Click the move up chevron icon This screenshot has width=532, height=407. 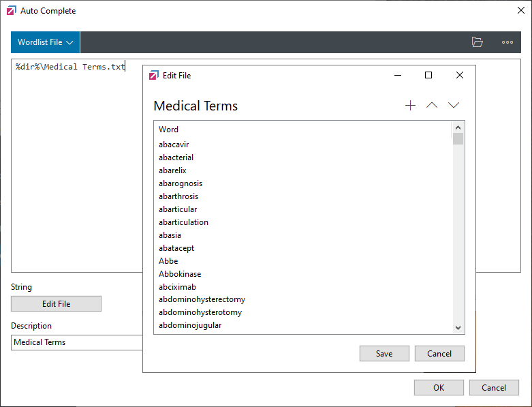tap(432, 106)
